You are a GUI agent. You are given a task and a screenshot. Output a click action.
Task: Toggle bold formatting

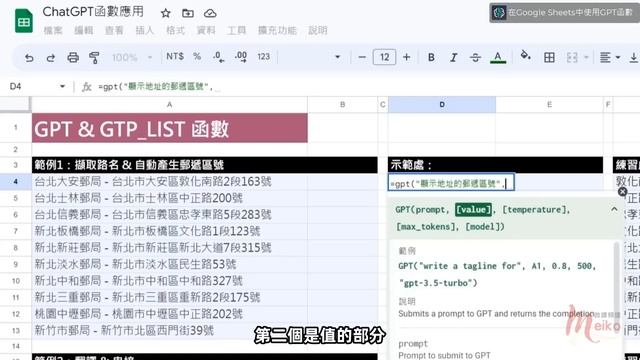[x=431, y=58]
